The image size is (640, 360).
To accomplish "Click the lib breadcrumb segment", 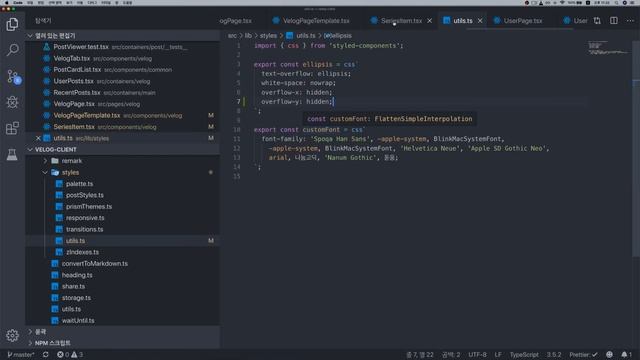I will [x=248, y=36].
